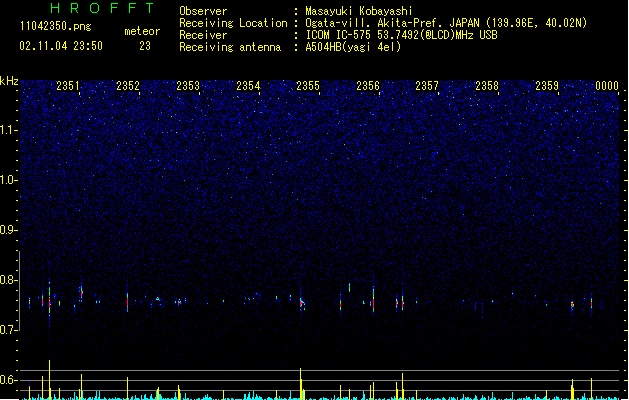Click the Receiver label

click(203, 35)
